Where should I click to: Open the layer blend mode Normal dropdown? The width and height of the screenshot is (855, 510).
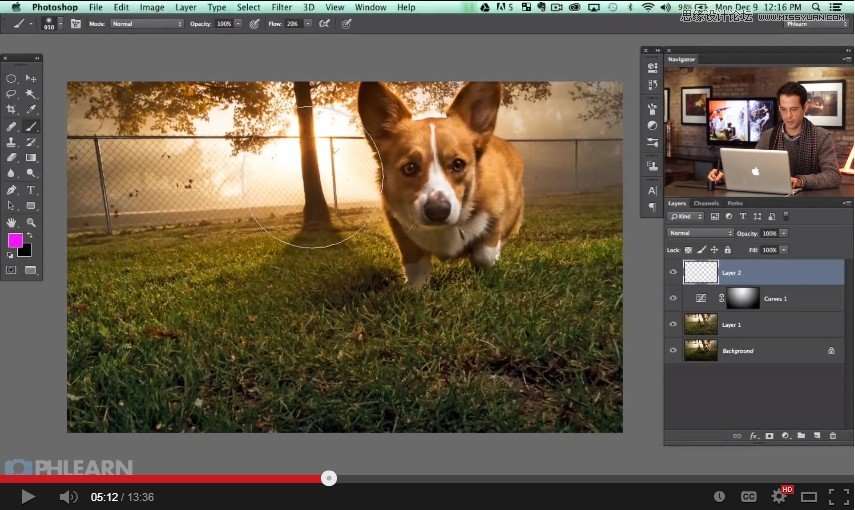click(x=700, y=233)
